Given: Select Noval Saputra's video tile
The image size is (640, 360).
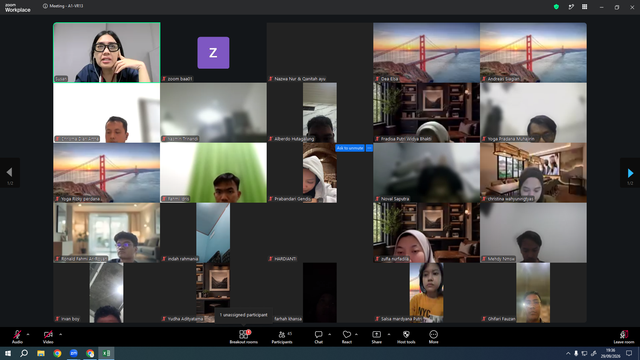Looking at the screenshot, I should pyautogui.click(x=426, y=173).
